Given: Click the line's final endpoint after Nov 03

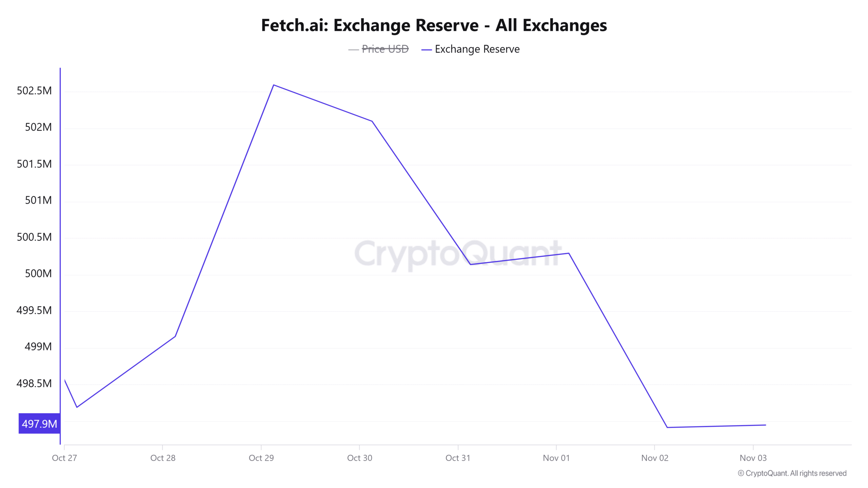Looking at the screenshot, I should [x=766, y=425].
